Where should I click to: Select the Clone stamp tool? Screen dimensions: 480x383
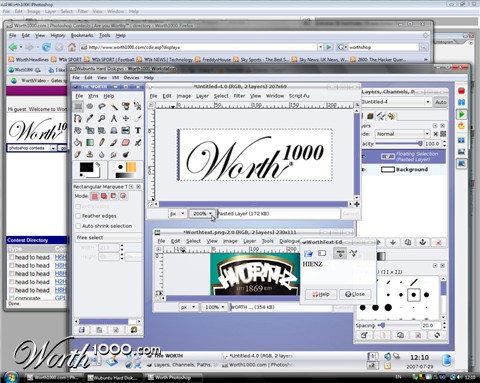coord(90,154)
